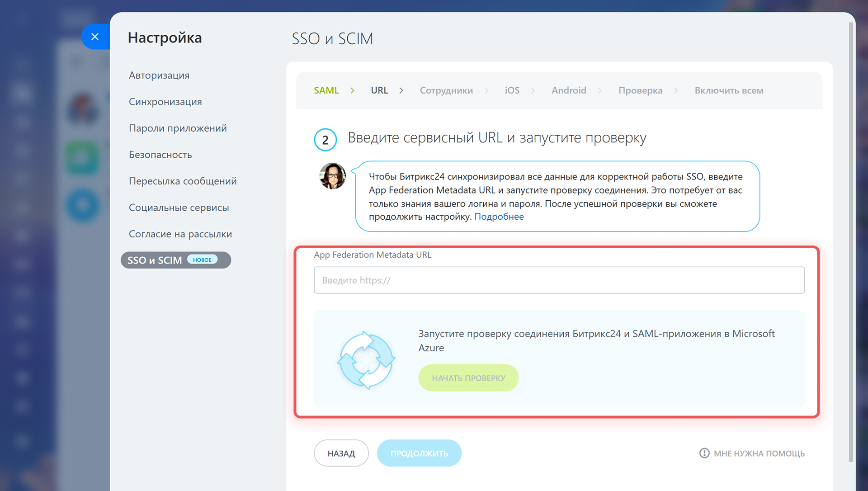Viewport: 868px width, 491px height.
Task: Click the НАЧАТЬ ПРОВЕРКУ button
Action: coord(468,378)
